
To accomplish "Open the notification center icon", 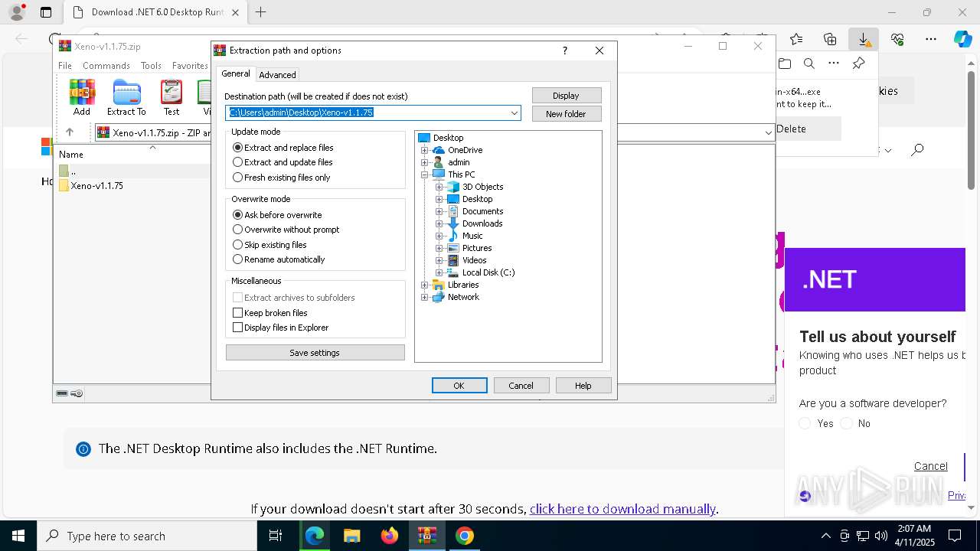I will [x=955, y=536].
